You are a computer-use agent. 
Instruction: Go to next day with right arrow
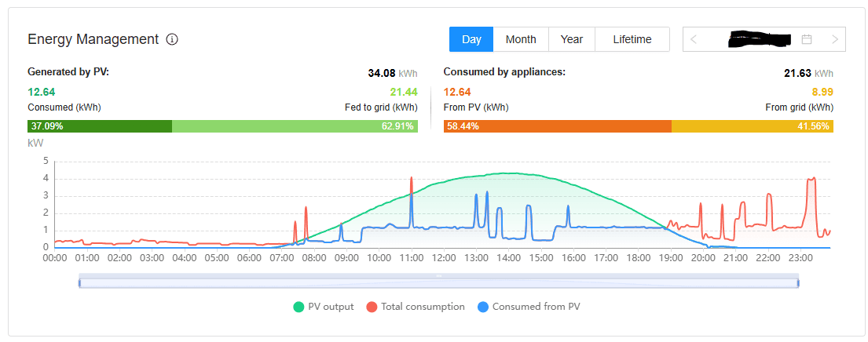click(834, 39)
